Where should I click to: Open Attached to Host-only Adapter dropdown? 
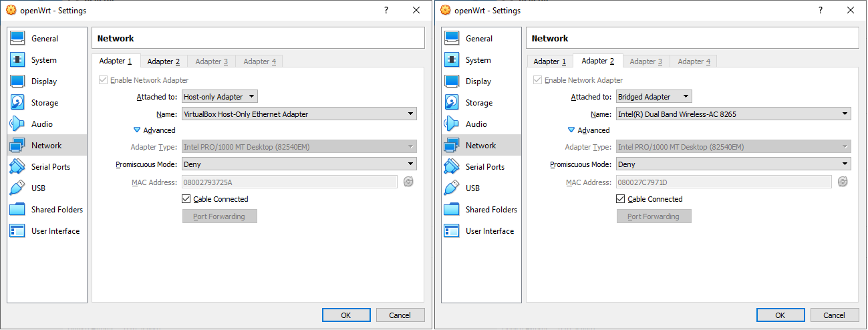pyautogui.click(x=219, y=97)
